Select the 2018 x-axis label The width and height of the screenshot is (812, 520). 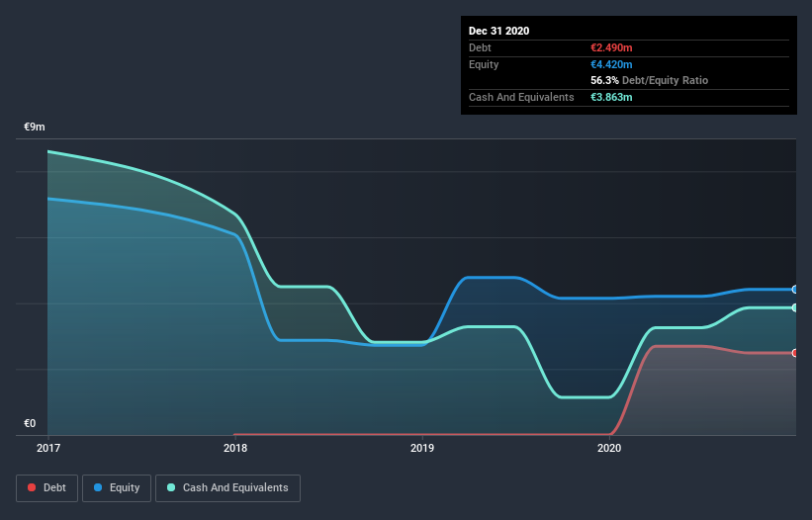coord(235,448)
